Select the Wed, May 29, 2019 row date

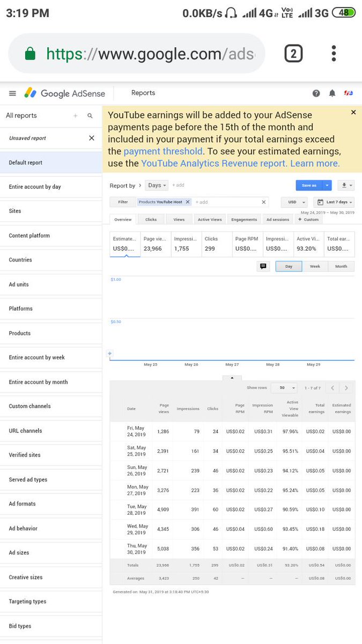click(137, 529)
